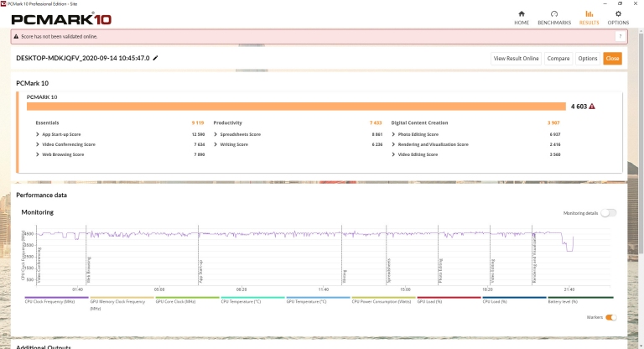Click the PCMARK 10 logo

click(61, 19)
